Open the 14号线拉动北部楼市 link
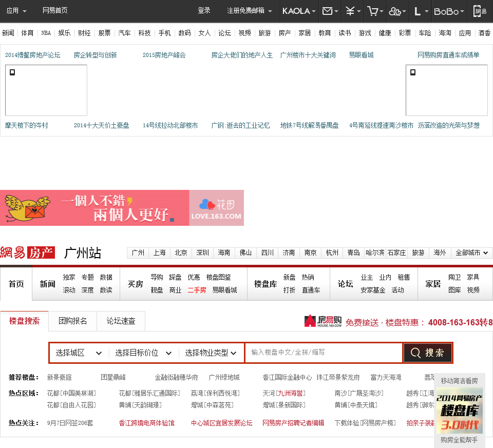The height and width of the screenshot is (448, 493). coord(170,125)
